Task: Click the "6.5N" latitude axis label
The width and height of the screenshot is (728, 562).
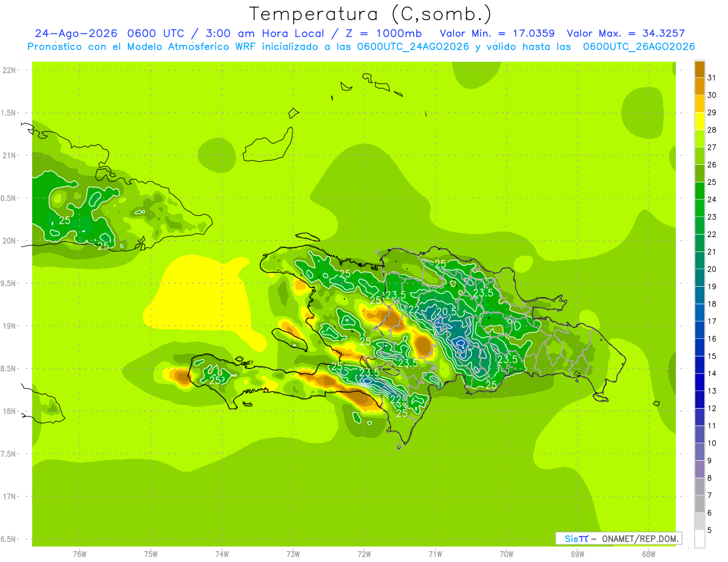Action: pos(9,540)
